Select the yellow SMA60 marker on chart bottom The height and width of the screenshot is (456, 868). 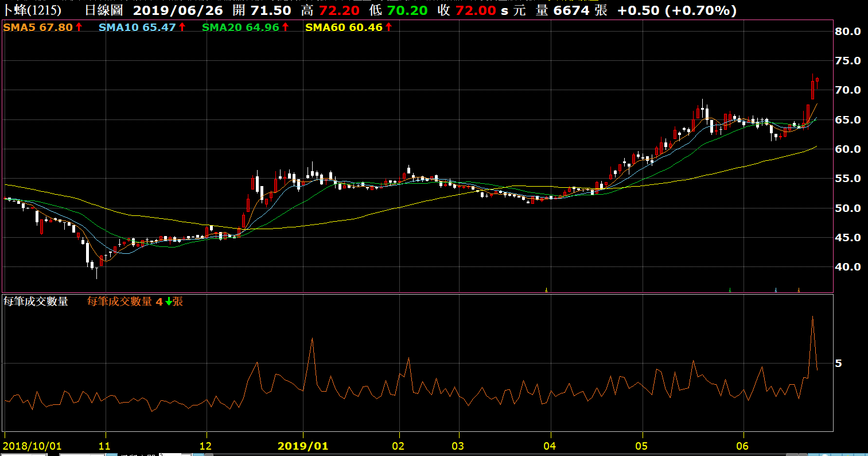pos(546,290)
